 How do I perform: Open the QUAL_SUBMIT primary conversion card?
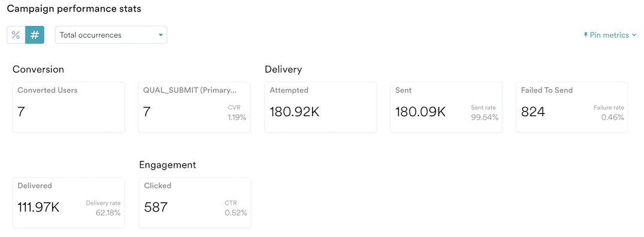194,107
